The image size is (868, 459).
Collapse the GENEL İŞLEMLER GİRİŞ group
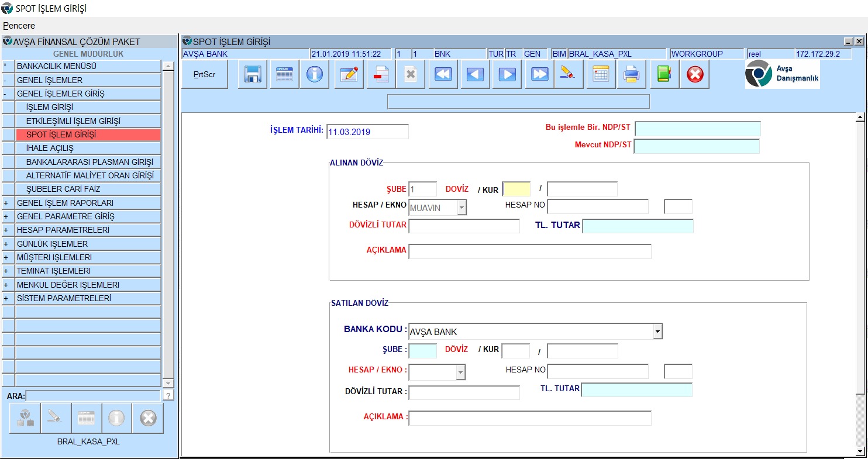(8, 94)
